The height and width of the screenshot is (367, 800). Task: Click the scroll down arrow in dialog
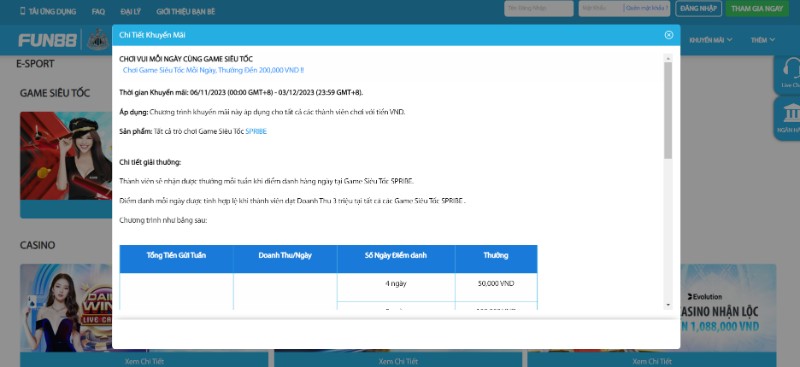(x=668, y=305)
